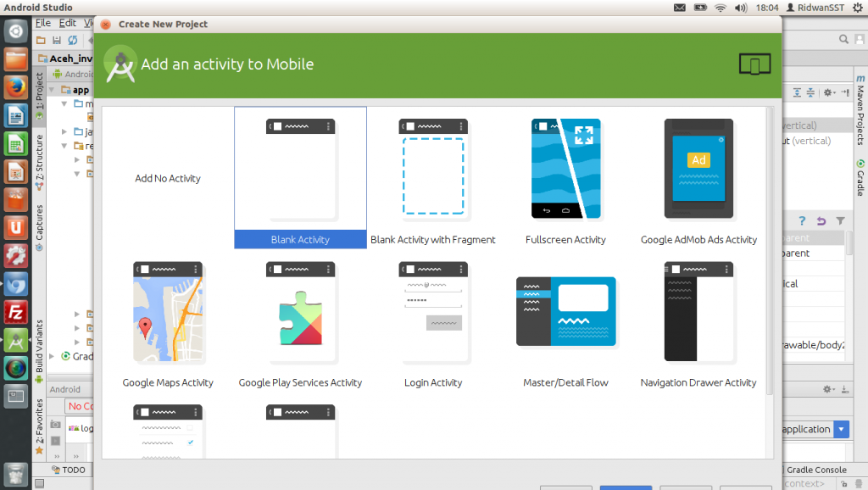The image size is (868, 490).
Task: Open LibreOffice Calc from the launcher
Action: pyautogui.click(x=15, y=144)
